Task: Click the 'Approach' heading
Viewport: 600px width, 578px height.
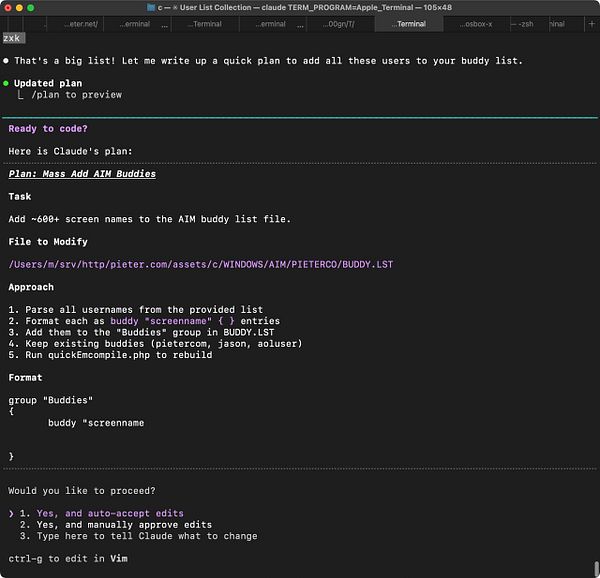Action: click(x=31, y=287)
